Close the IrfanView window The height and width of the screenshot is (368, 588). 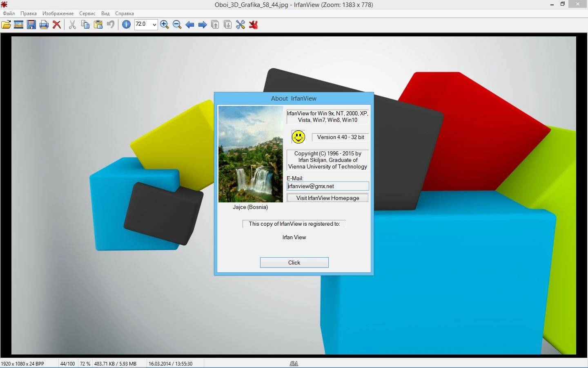(x=578, y=4)
